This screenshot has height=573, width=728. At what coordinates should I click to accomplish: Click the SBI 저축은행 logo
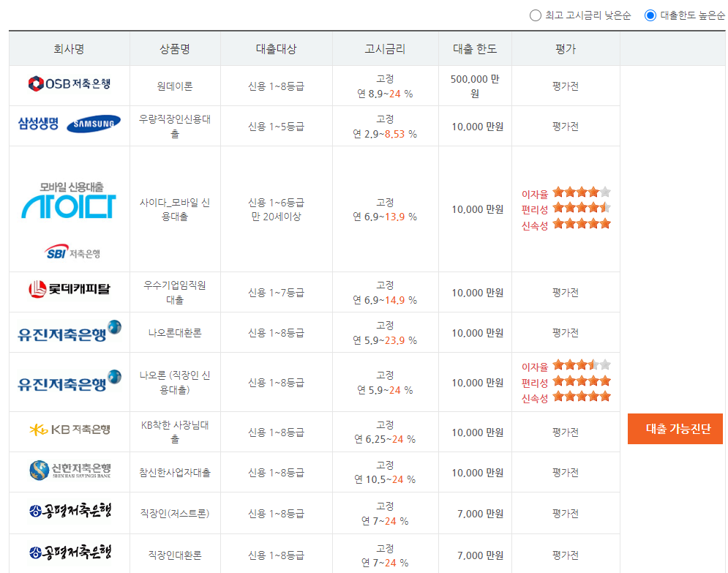(x=72, y=252)
